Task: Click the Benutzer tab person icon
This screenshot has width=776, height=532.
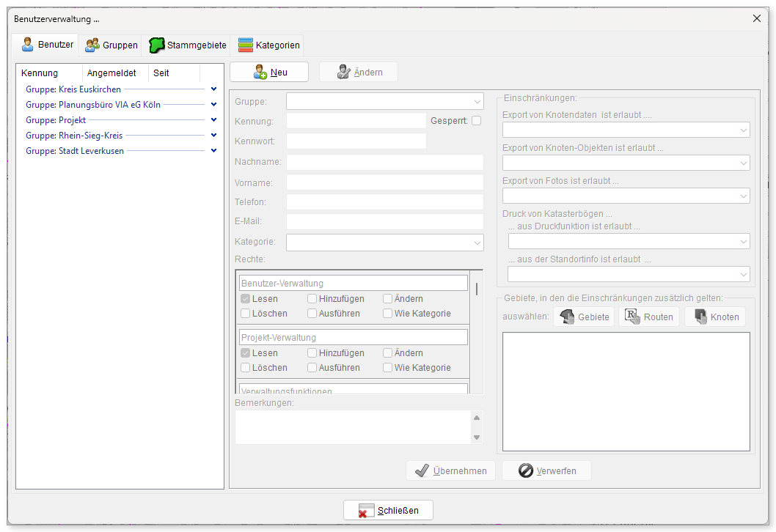Action: click(28, 45)
